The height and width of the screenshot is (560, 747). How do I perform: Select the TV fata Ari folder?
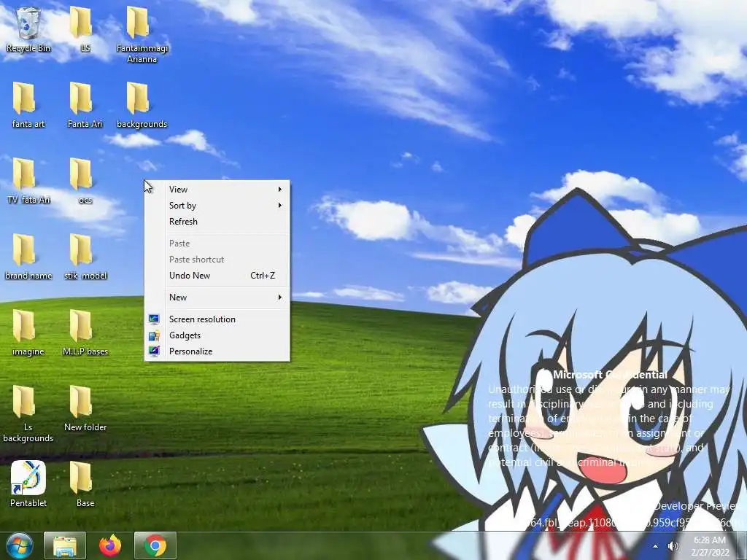(28, 181)
